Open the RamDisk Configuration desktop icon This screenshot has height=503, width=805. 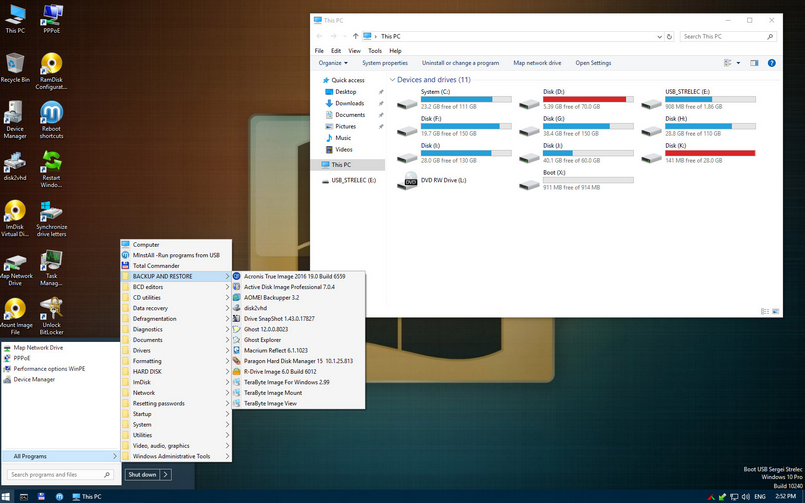pyautogui.click(x=51, y=71)
